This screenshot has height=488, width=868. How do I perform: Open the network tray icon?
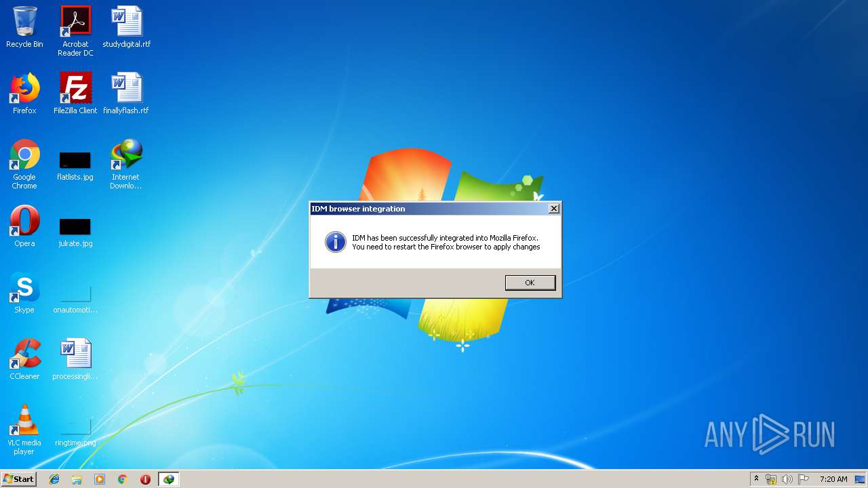click(771, 479)
